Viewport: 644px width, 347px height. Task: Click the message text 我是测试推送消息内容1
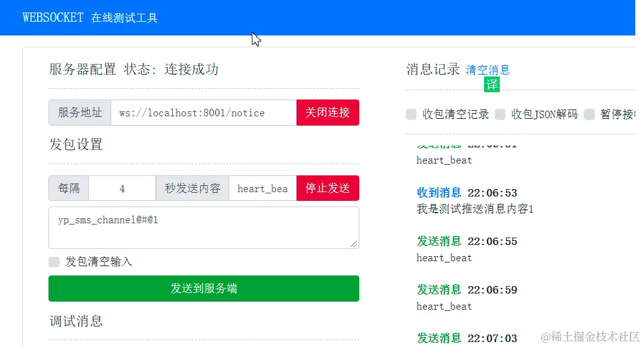pos(475,209)
